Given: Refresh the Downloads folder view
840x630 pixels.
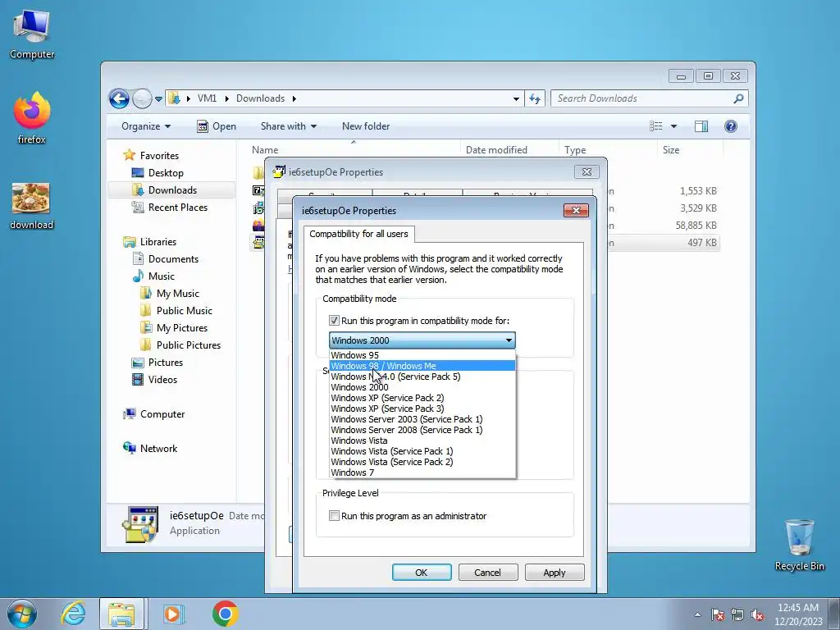Looking at the screenshot, I should [x=535, y=98].
